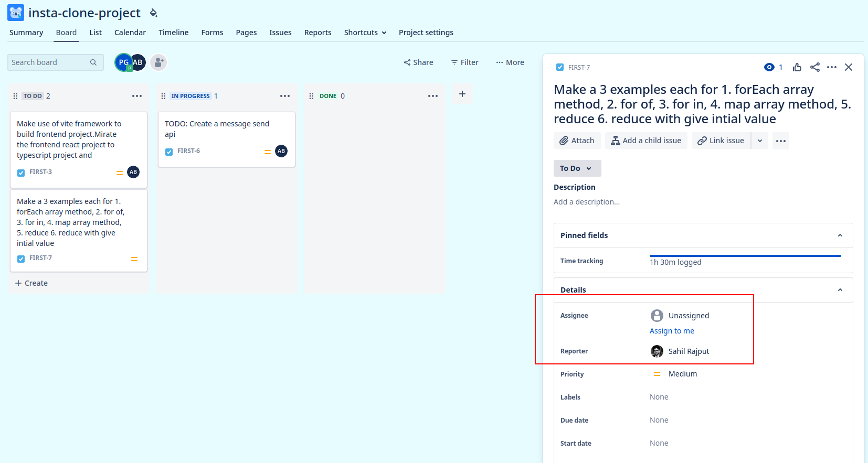Image resolution: width=868 pixels, height=463 pixels.
Task: Click the DONE column drag handle
Action: coord(311,96)
